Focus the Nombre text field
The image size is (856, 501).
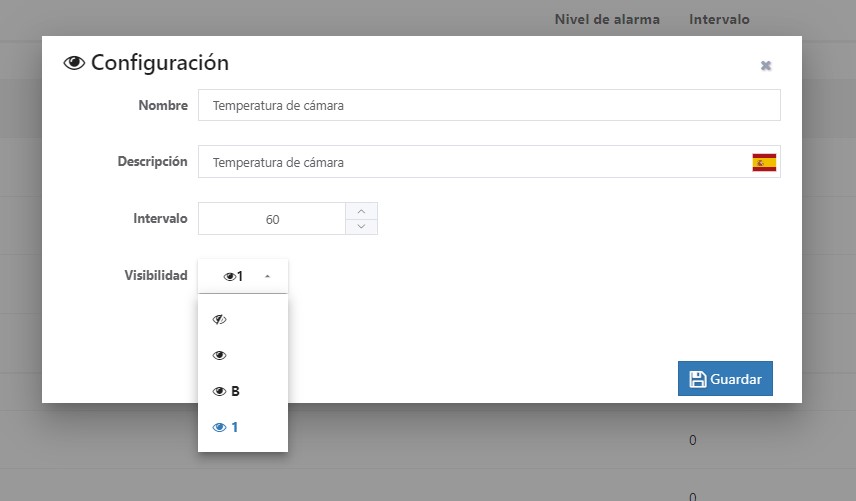[x=488, y=105]
